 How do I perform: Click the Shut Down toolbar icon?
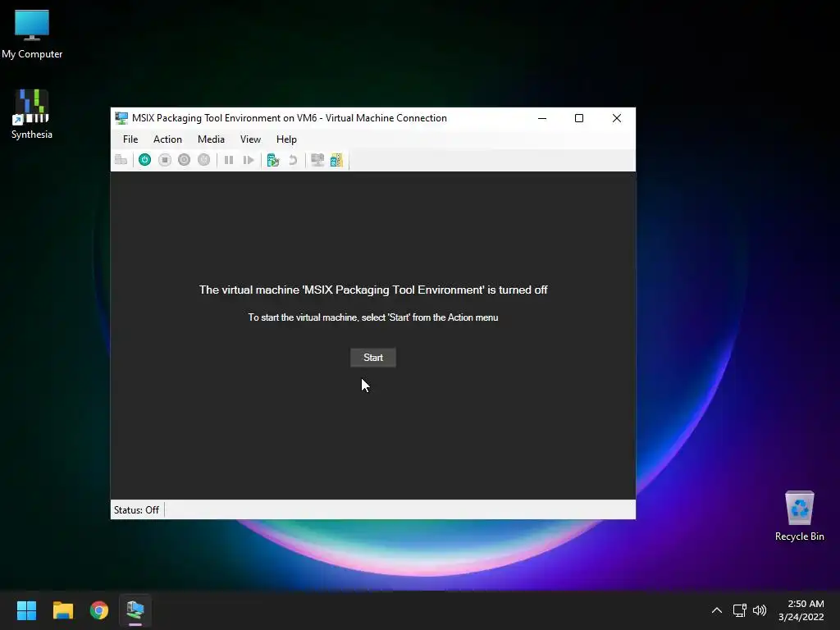pyautogui.click(x=185, y=160)
